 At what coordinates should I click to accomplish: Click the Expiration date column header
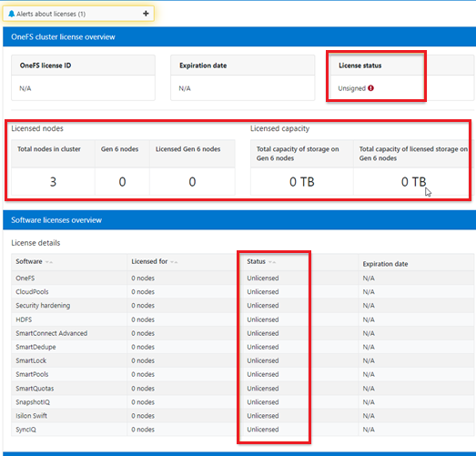click(385, 264)
